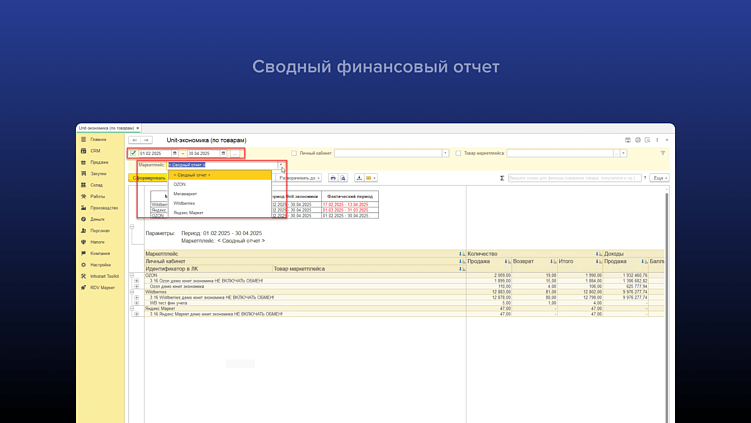Select Wildberries in the dropdown list

click(220, 203)
